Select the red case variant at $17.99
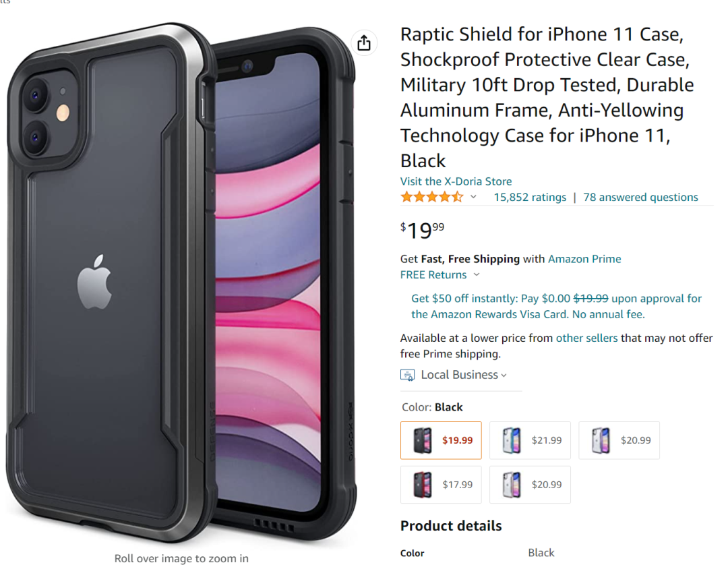Image resolution: width=728 pixels, height=567 pixels. tap(441, 485)
